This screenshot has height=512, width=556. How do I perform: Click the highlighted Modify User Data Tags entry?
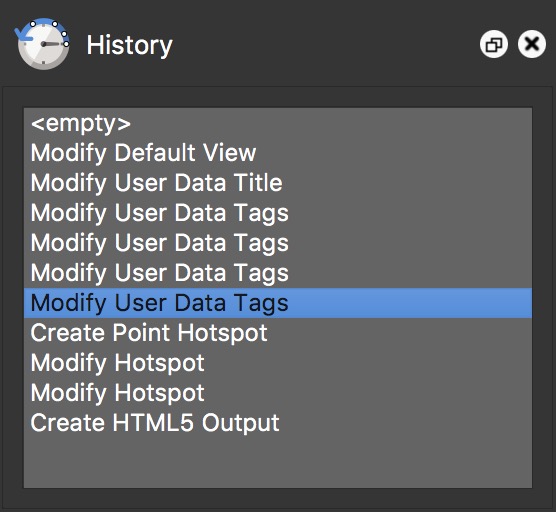tap(278, 303)
